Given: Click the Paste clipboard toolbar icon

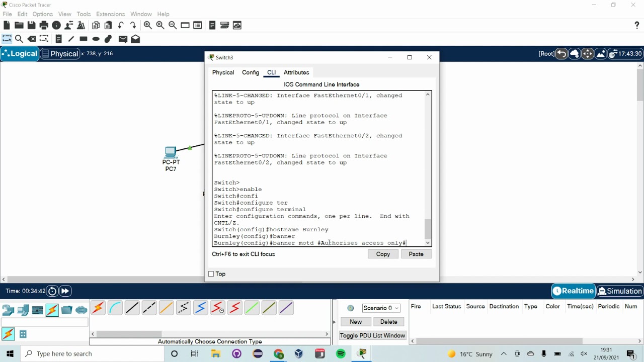Looking at the screenshot, I should [x=108, y=25].
